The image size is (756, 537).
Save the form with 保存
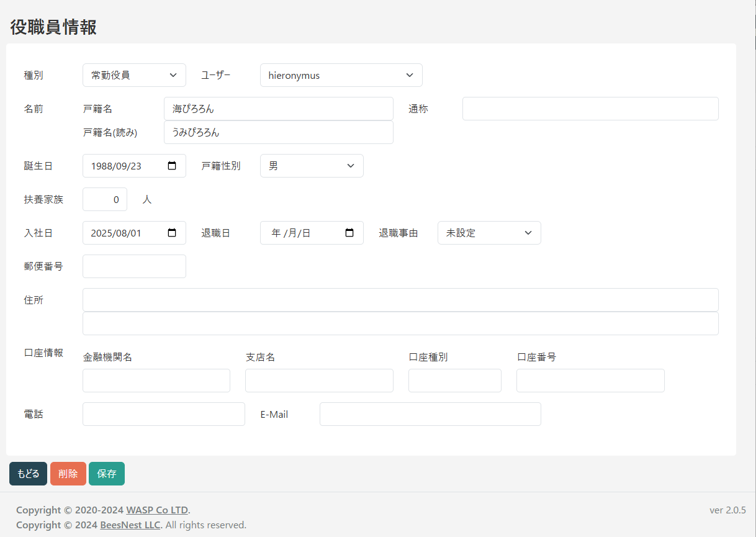(x=107, y=474)
